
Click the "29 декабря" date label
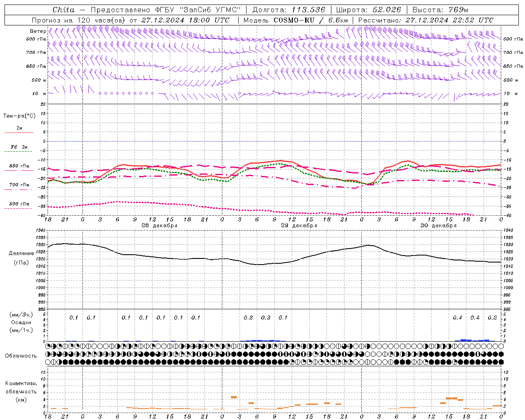tap(299, 226)
